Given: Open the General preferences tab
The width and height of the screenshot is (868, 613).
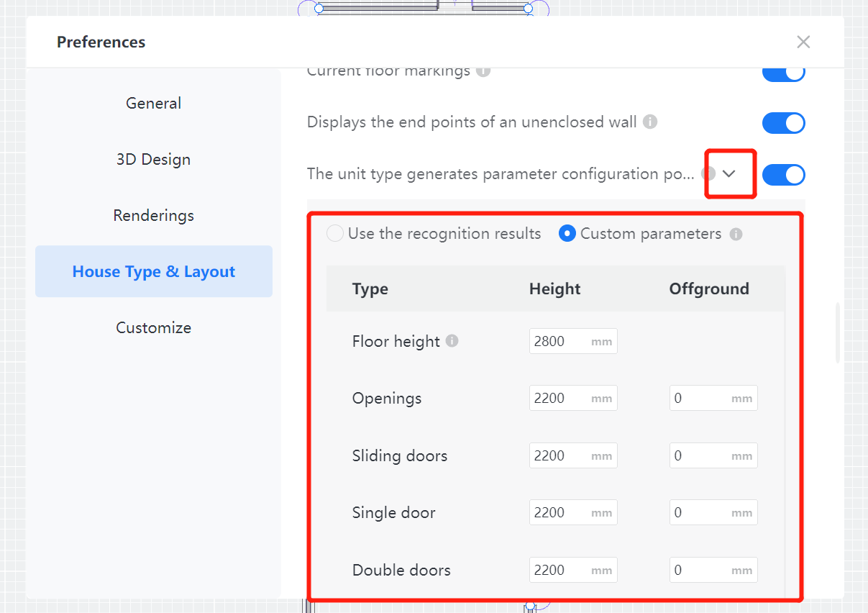Looking at the screenshot, I should point(153,104).
